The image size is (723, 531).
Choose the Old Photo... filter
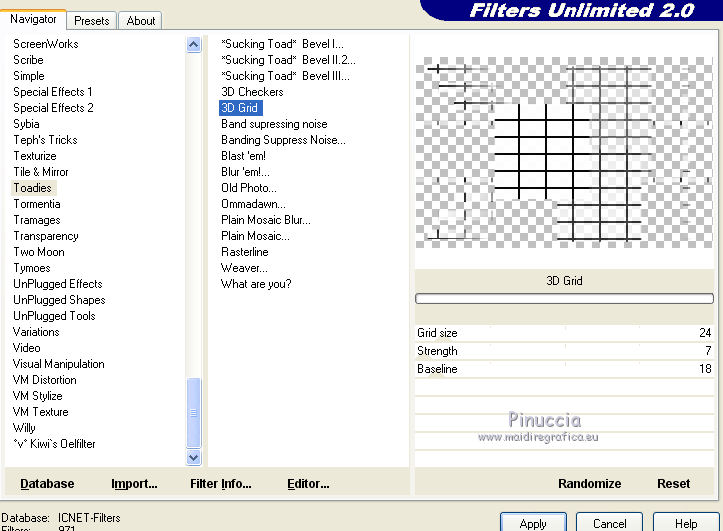pyautogui.click(x=249, y=188)
